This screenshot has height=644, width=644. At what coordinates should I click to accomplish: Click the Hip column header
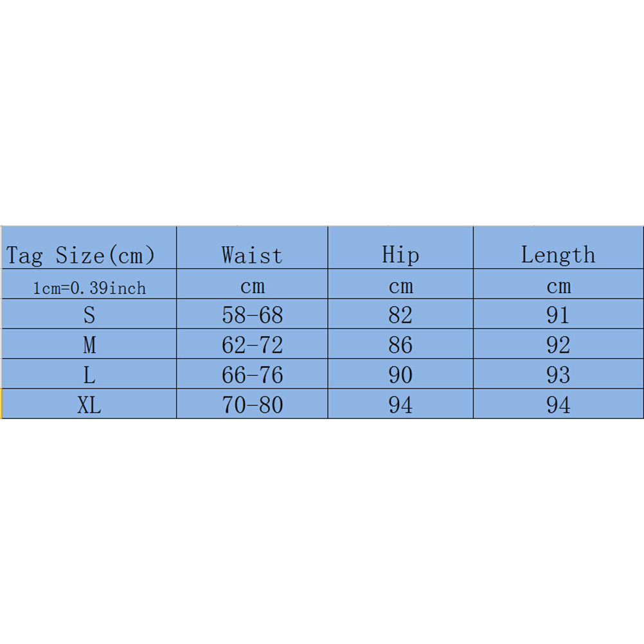(x=400, y=255)
